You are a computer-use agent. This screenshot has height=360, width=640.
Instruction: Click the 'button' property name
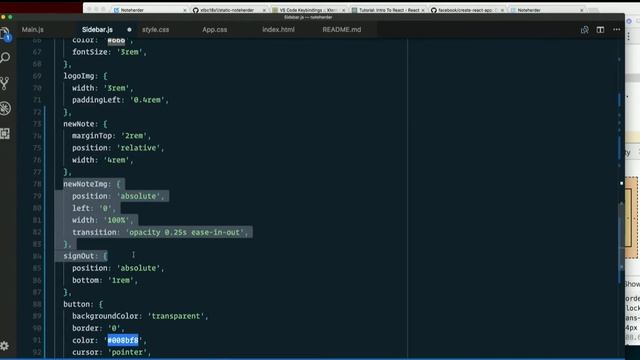click(x=78, y=304)
